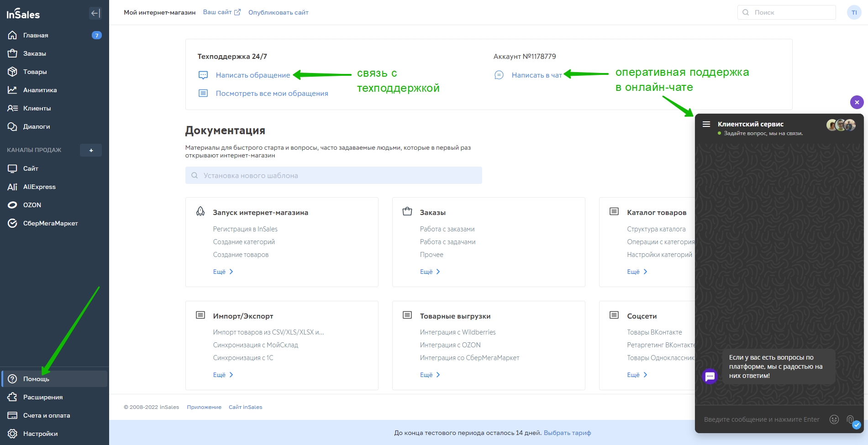Image resolution: width=868 pixels, height=445 pixels.
Task: Open Синхронизация с МойСклад article
Action: point(255,345)
